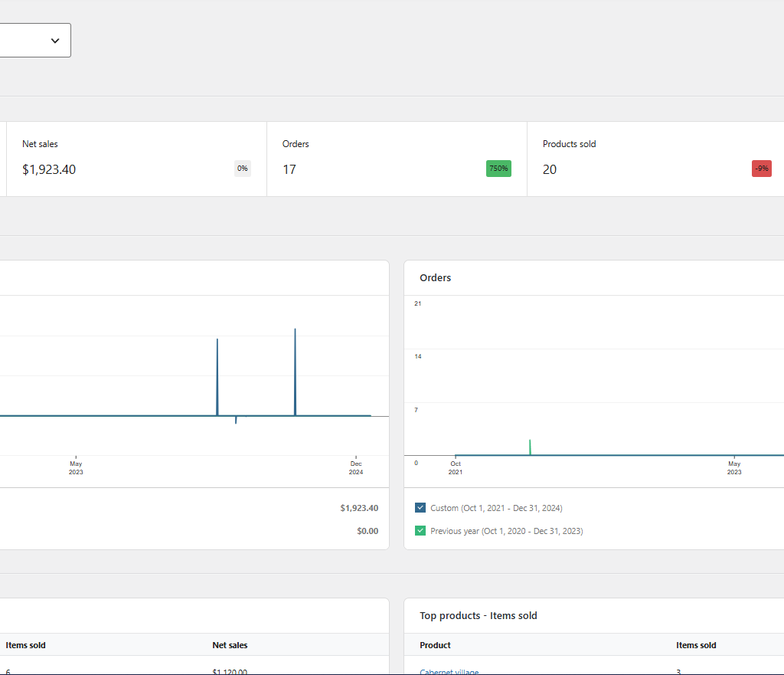Uncheck the Previous year (Oct 1, 2020 - Dec 31, 2023) checkbox
This screenshot has height=675, width=784.
pos(420,531)
